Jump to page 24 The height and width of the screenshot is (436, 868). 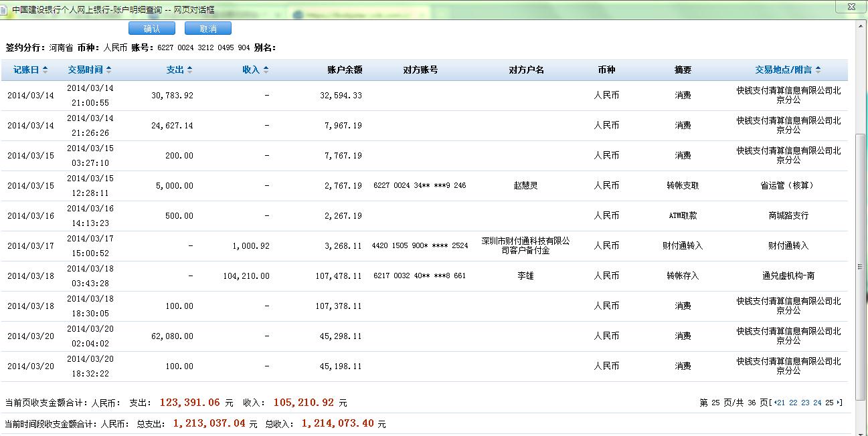coord(817,403)
